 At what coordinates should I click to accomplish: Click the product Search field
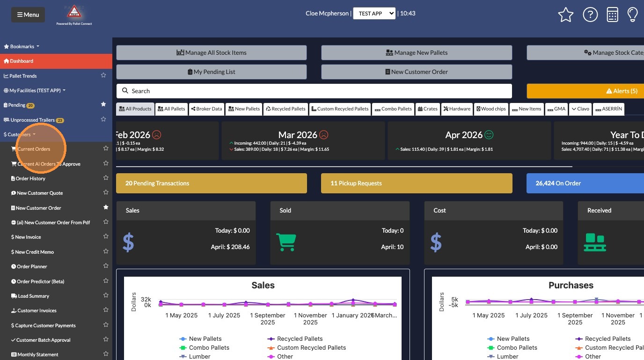click(x=314, y=91)
